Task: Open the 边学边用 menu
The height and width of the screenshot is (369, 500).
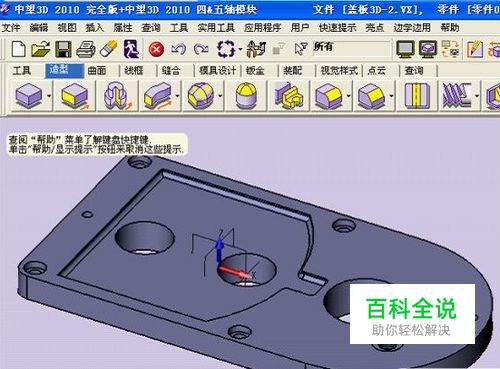Action: point(412,28)
